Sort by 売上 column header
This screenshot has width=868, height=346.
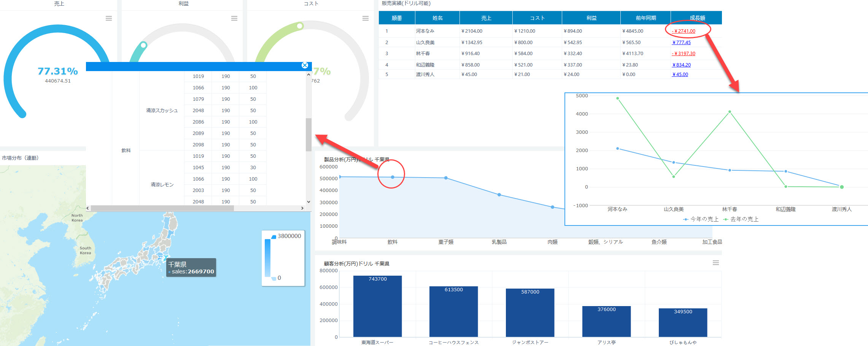point(486,18)
